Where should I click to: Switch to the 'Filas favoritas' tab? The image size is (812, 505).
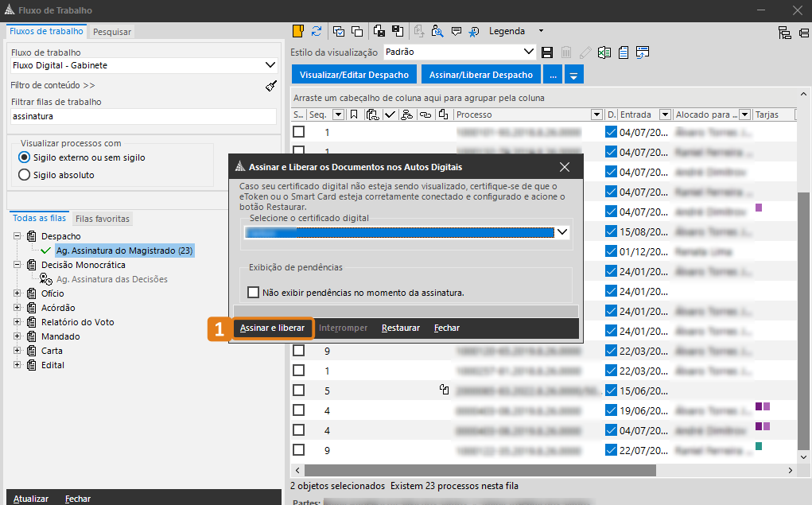103,219
